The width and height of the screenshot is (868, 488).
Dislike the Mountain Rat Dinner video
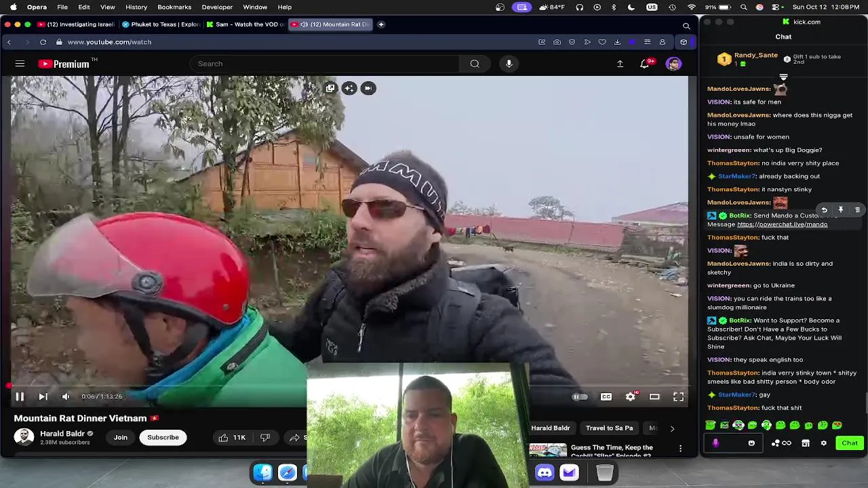point(265,437)
